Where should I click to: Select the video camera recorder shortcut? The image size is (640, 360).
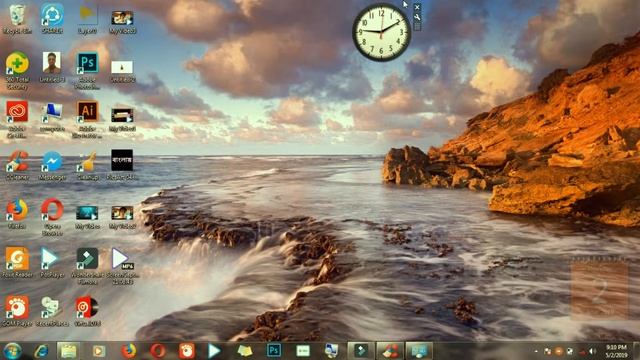click(x=52, y=311)
